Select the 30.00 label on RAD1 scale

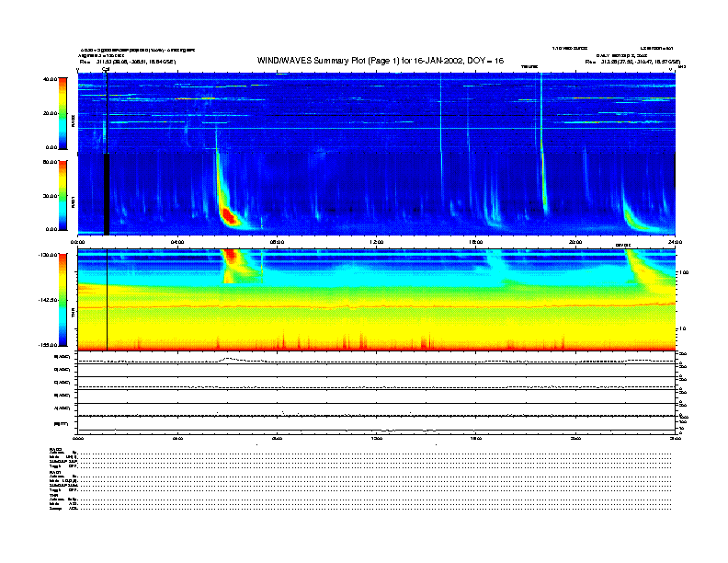tap(50, 196)
